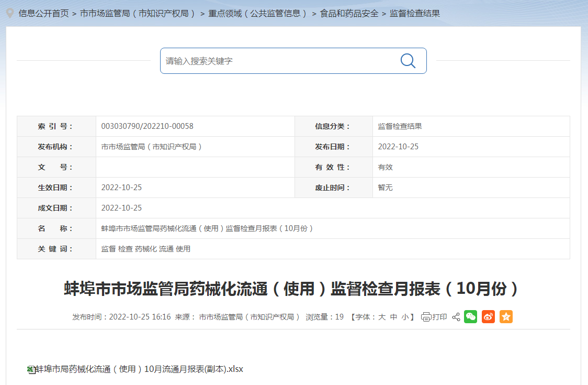Open 食品和药品安全 breadcrumb

pyautogui.click(x=349, y=14)
